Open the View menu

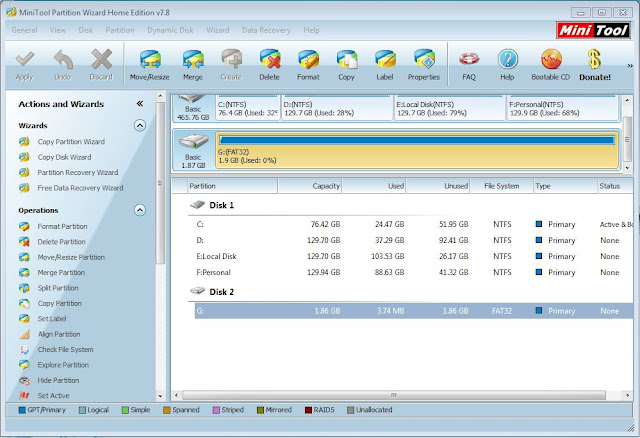click(x=58, y=30)
